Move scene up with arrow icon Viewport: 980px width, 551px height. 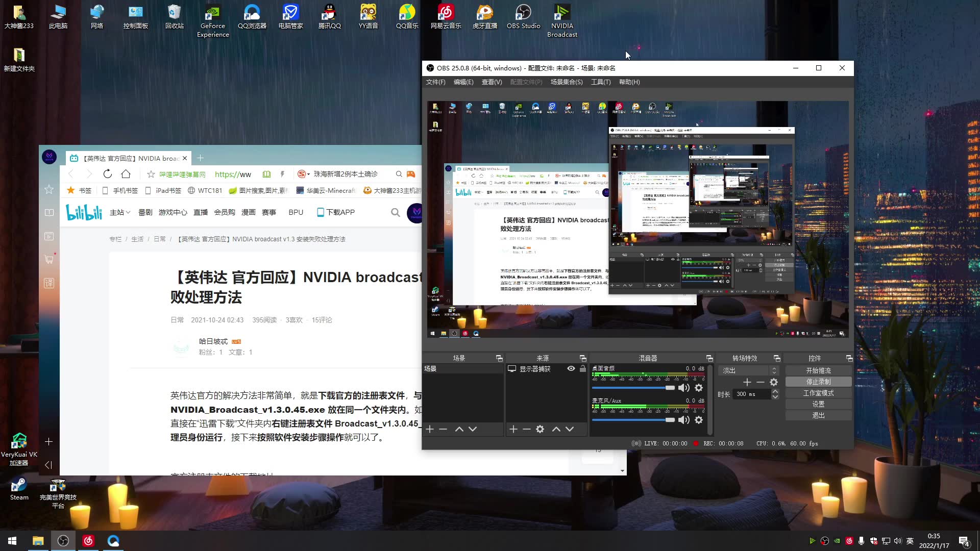click(459, 429)
